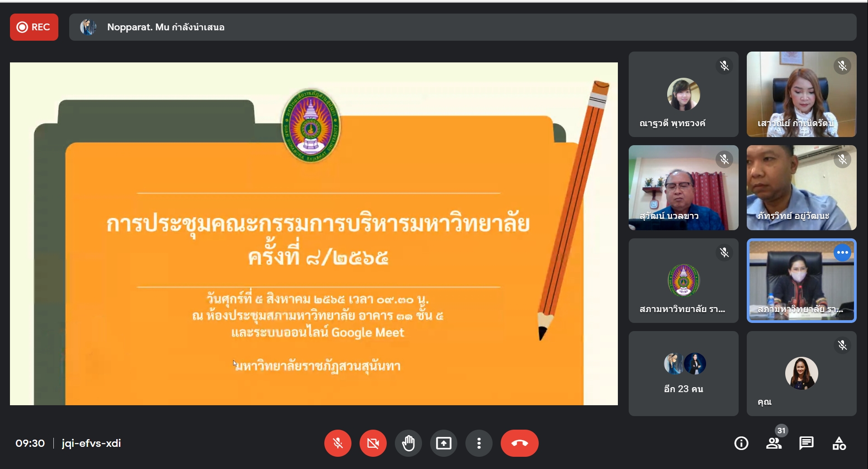This screenshot has height=469, width=868.
Task: Select your own tile labeled คุณ
Action: coord(801,373)
